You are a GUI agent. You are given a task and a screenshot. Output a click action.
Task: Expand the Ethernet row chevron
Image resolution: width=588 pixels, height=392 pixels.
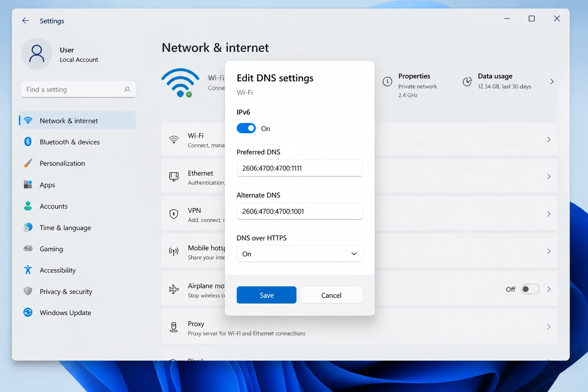pyautogui.click(x=549, y=176)
